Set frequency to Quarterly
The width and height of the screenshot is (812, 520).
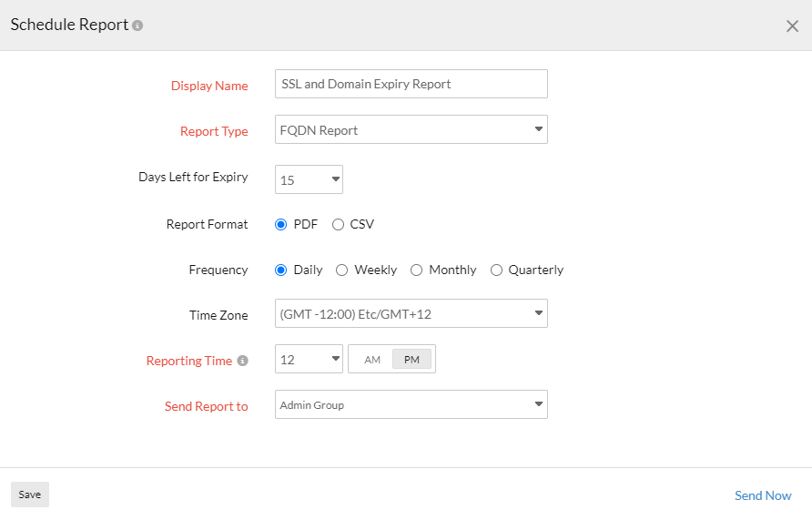pos(496,270)
